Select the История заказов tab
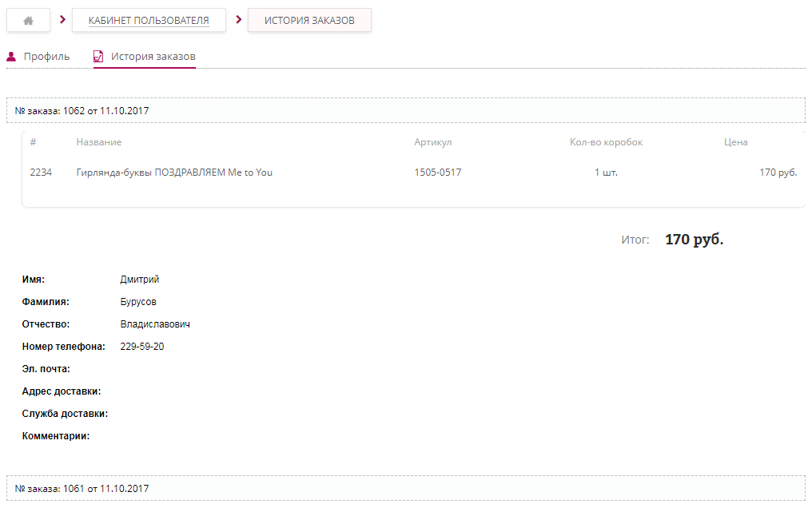812x508 pixels. click(153, 57)
